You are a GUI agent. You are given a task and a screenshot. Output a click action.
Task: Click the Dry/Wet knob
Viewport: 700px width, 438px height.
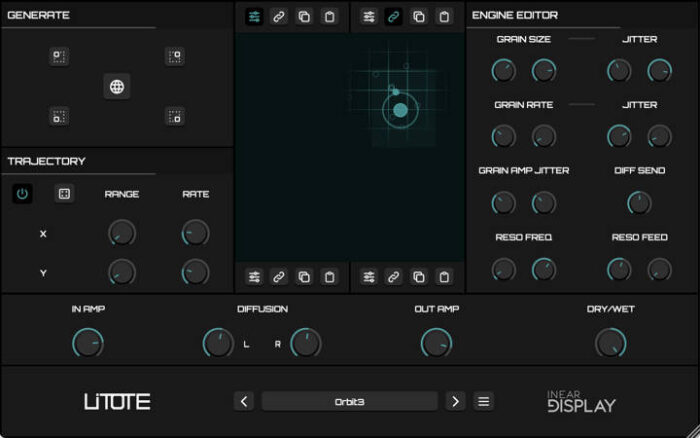click(x=610, y=343)
